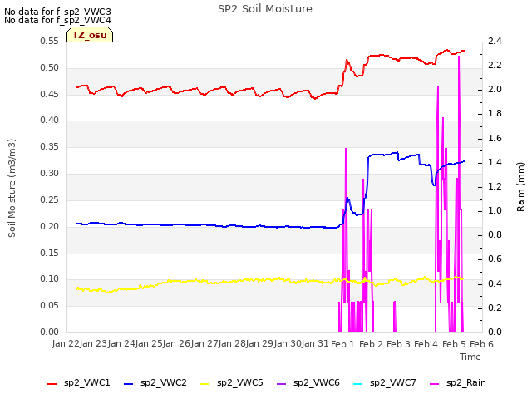Click the 1.6 rain axis value
The height and width of the screenshot is (399, 532).
495,138
